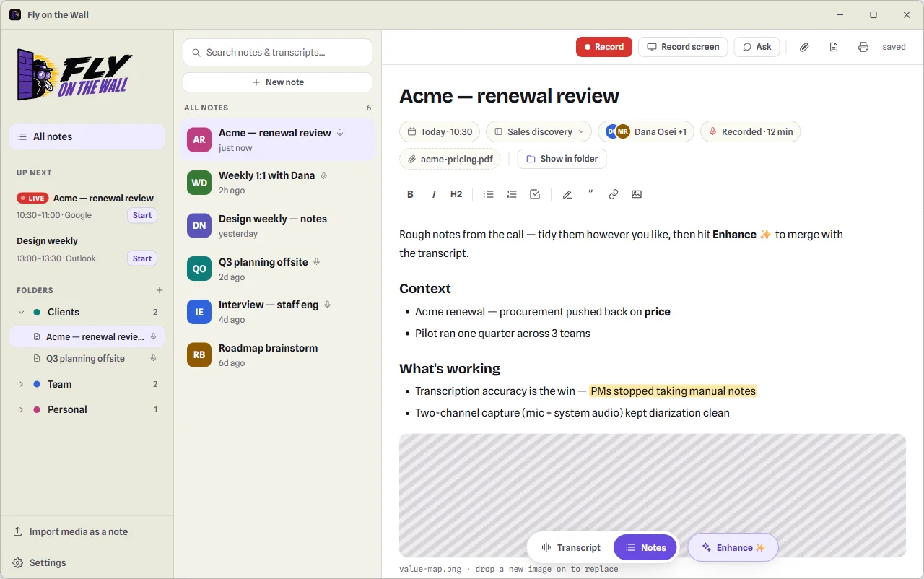Insert an image into the note
This screenshot has height=579, width=924.
(x=637, y=194)
